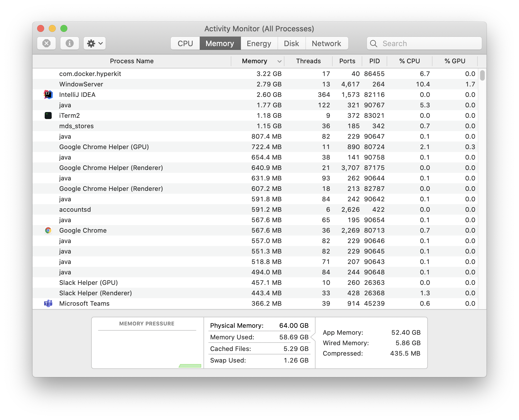Switch to the Disk tab
519x420 pixels.
click(x=291, y=43)
